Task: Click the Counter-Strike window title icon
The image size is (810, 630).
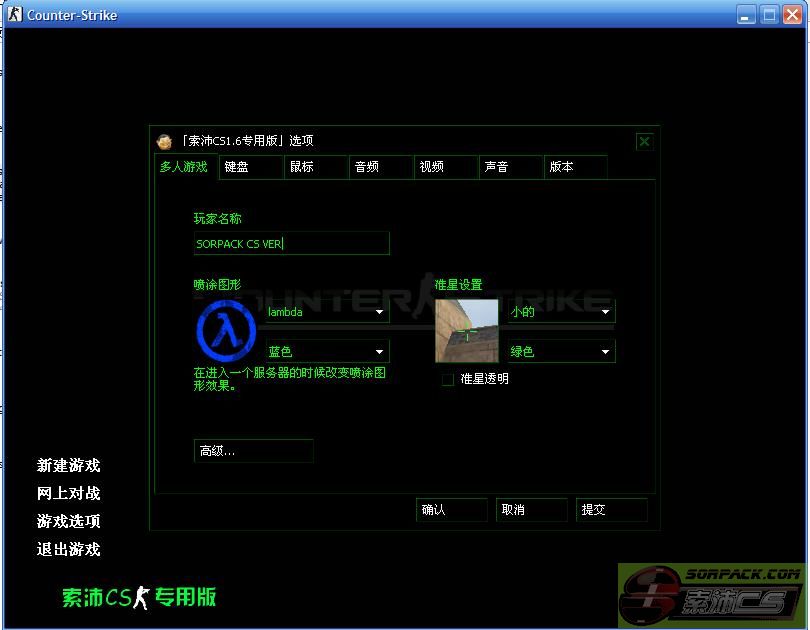Action: pyautogui.click(x=15, y=14)
